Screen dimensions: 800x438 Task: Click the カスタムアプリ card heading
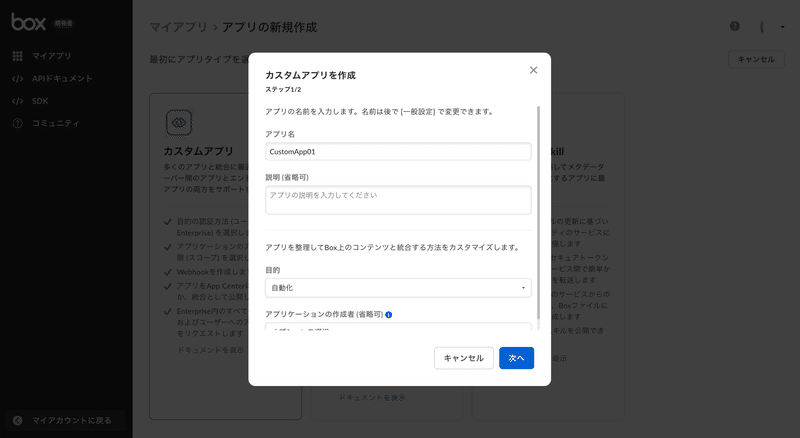click(198, 151)
